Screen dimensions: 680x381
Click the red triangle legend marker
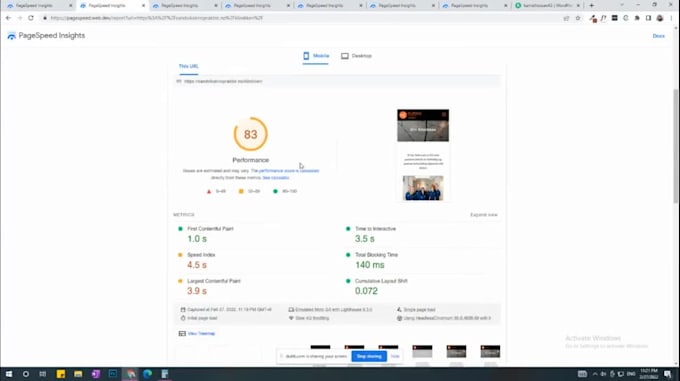tap(209, 191)
